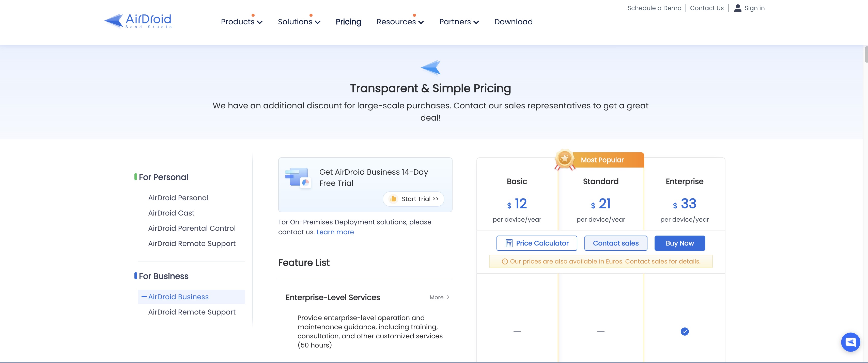The image size is (868, 363).
Task: Click the Enterprise checkmark icon
Action: [685, 331]
